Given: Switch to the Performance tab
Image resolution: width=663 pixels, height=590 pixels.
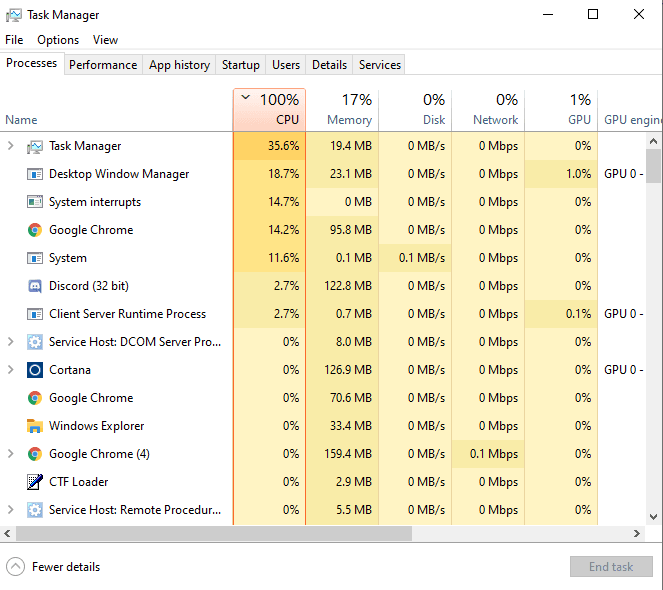Looking at the screenshot, I should point(103,65).
